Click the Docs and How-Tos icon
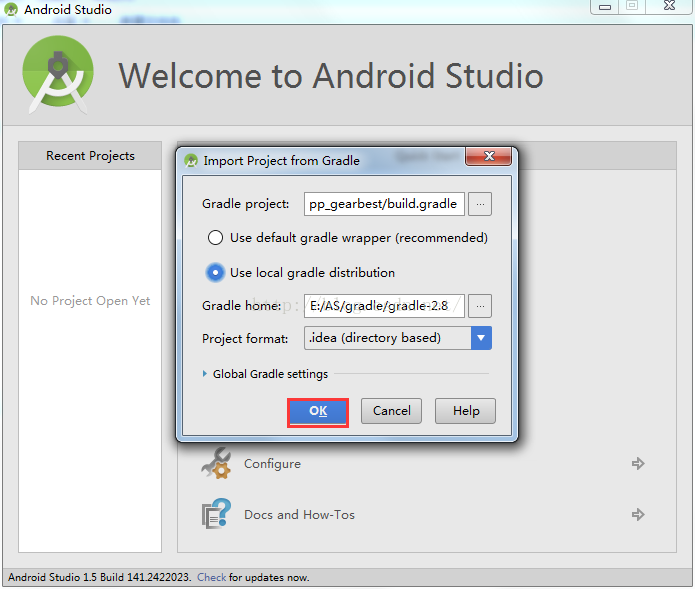Screen dimensions: 695x589 (216, 514)
